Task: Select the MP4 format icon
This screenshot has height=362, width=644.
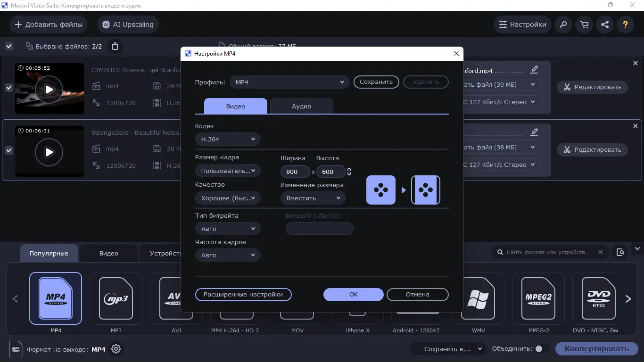Action: point(56,298)
